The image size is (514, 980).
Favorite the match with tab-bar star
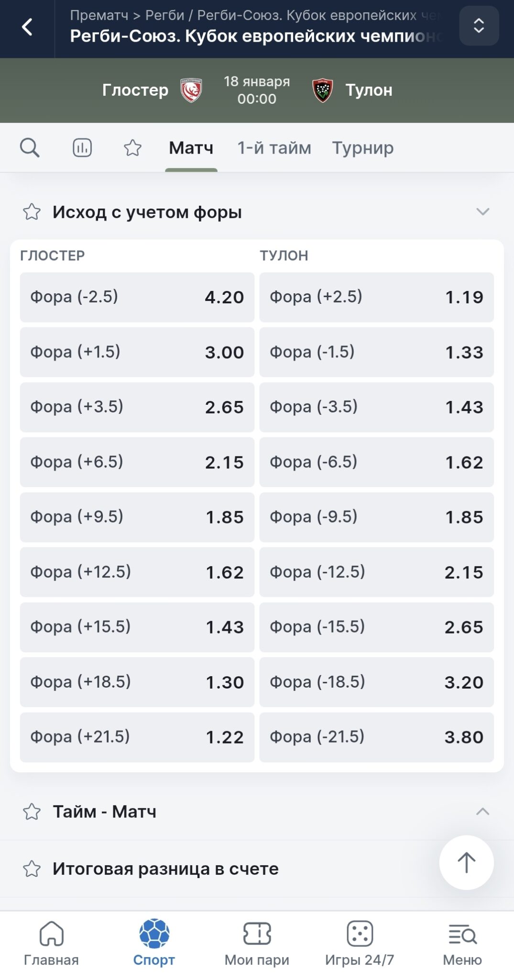pos(132,148)
